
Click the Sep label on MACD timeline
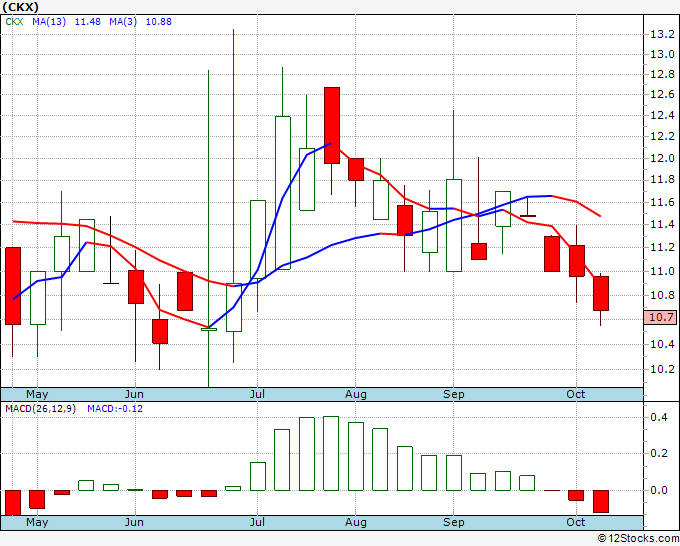click(x=454, y=522)
